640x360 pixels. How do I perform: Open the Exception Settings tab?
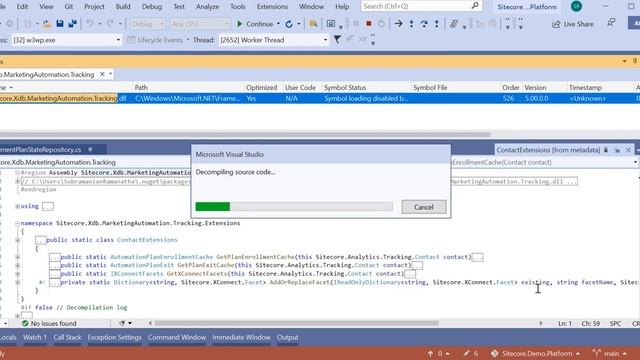114,338
